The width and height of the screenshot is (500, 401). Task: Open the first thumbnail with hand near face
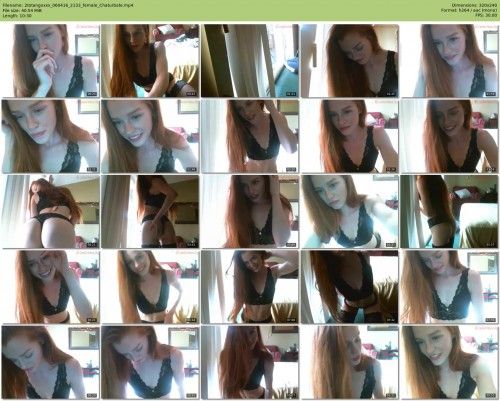[x=51, y=61]
